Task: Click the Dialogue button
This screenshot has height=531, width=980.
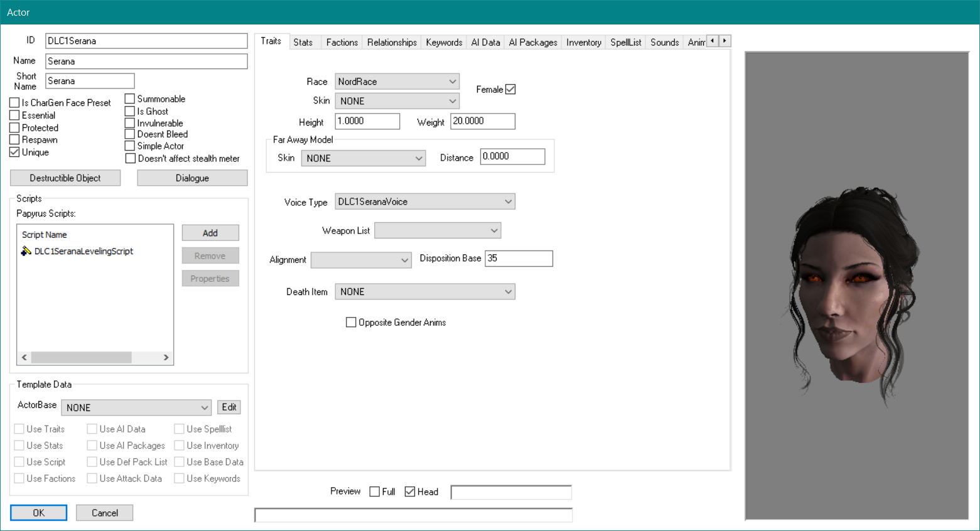Action: (x=192, y=178)
